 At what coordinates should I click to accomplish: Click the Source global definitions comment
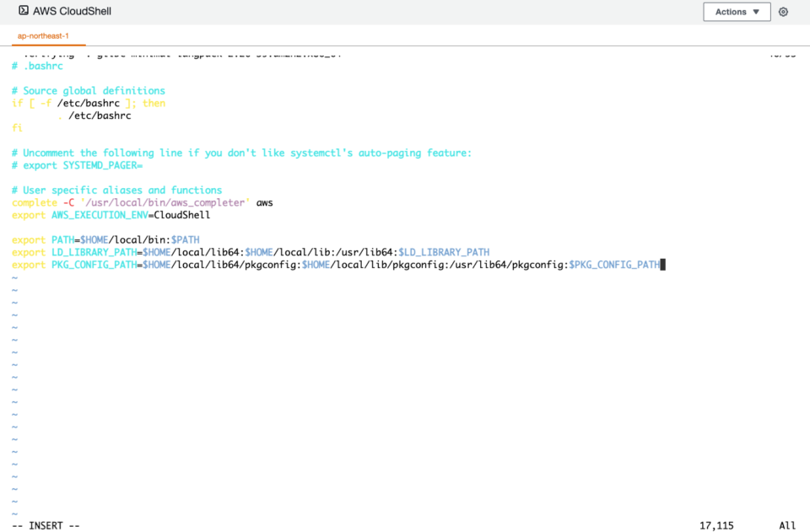88,90
